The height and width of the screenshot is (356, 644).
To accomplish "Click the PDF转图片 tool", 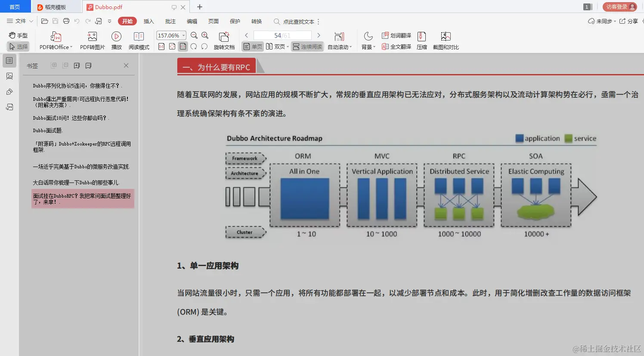I will (92, 40).
